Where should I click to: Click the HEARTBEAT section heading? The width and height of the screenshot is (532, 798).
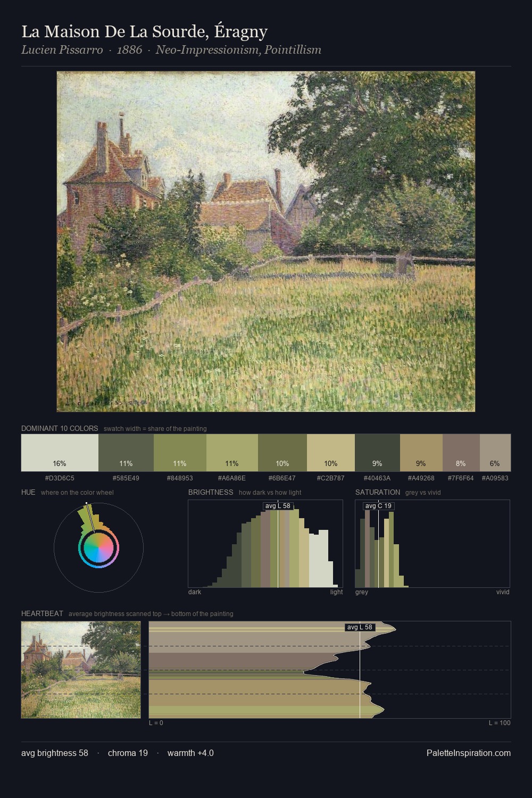[42, 613]
